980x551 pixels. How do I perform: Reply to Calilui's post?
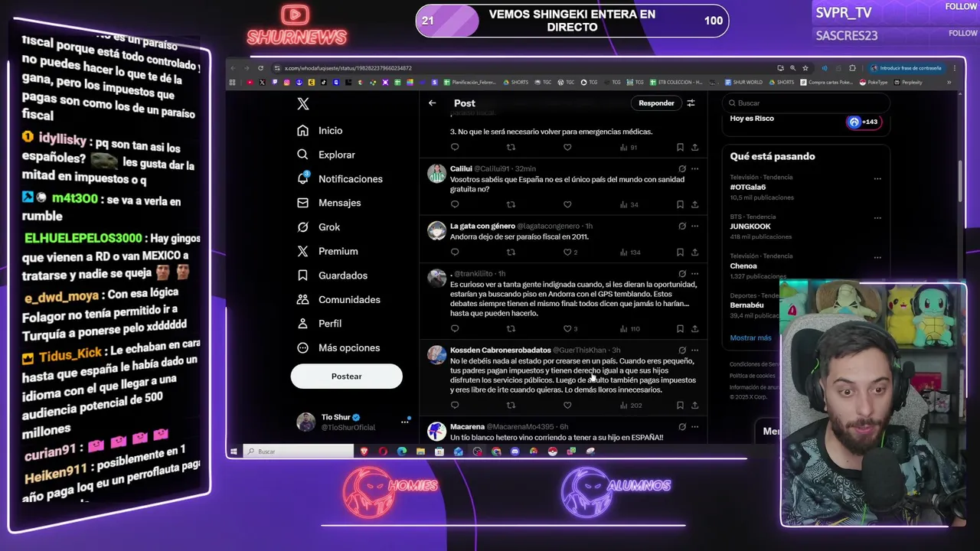click(x=455, y=204)
